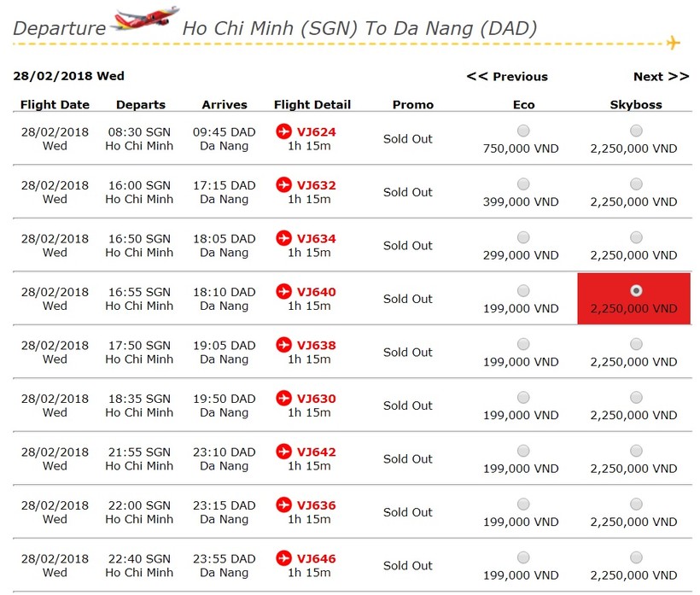Select Eco fare 750,000 VND for VJ624
700x595 pixels.
click(x=523, y=131)
